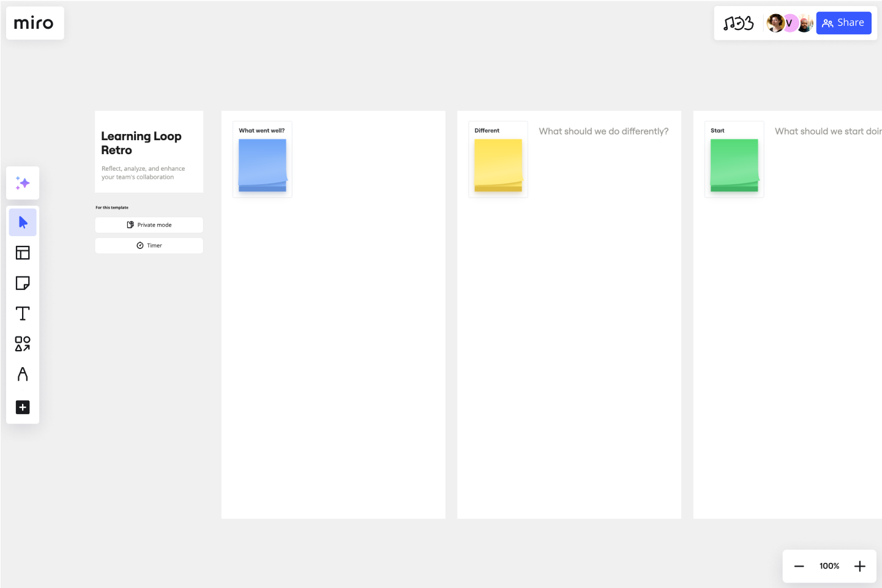Pick the Sticky note tool
Screen dimensions: 882x588
coord(23,283)
